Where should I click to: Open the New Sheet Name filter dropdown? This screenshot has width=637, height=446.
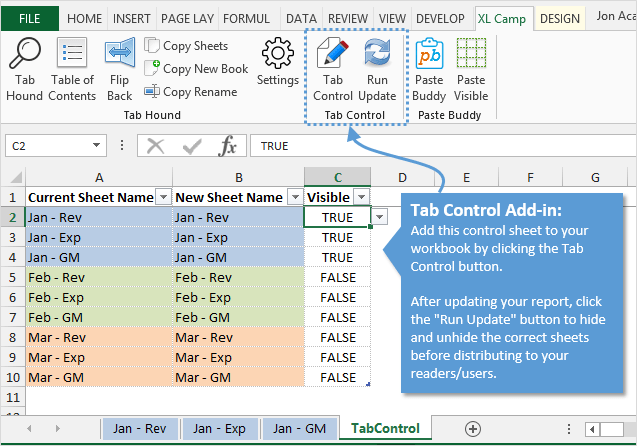pyautogui.click(x=294, y=198)
